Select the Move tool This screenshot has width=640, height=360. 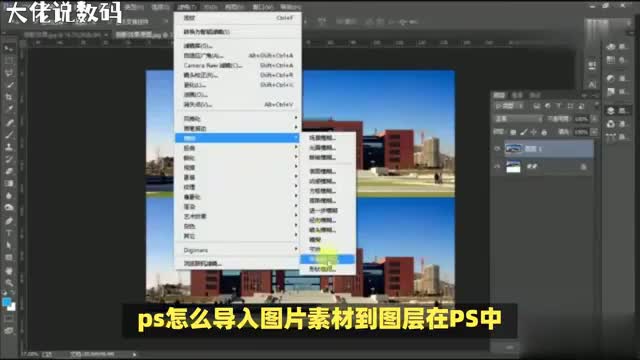pyautogui.click(x=9, y=49)
